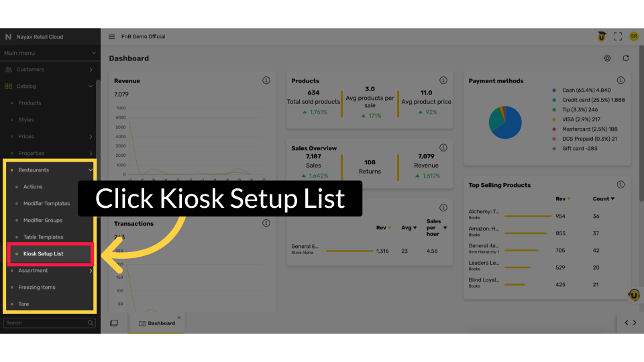The width and height of the screenshot is (644, 362).
Task: Click the Table Templates link
Action: pyautogui.click(x=43, y=237)
